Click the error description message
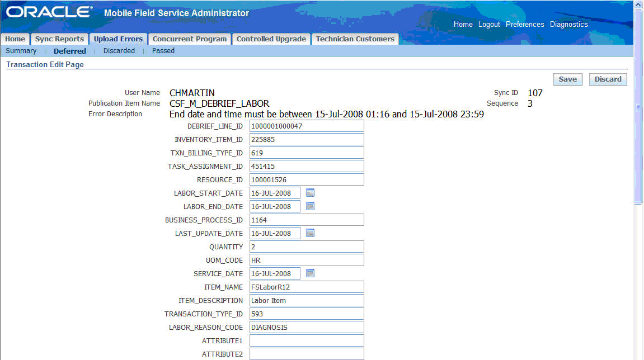This screenshot has height=360, width=644. pos(327,114)
